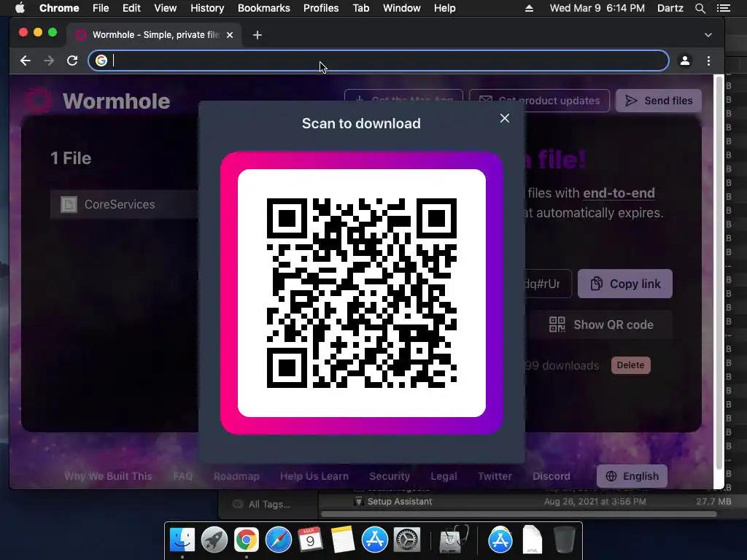Click the QR code image

point(362,293)
